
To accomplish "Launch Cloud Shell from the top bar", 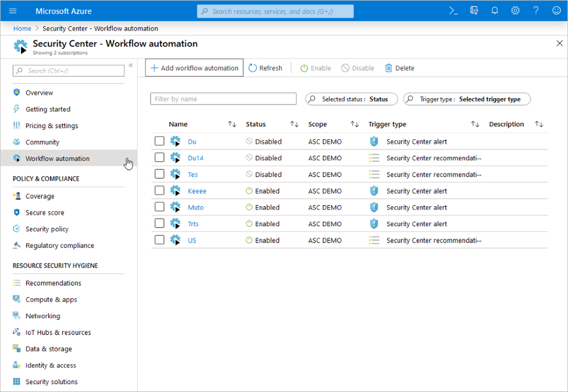I will click(x=453, y=11).
